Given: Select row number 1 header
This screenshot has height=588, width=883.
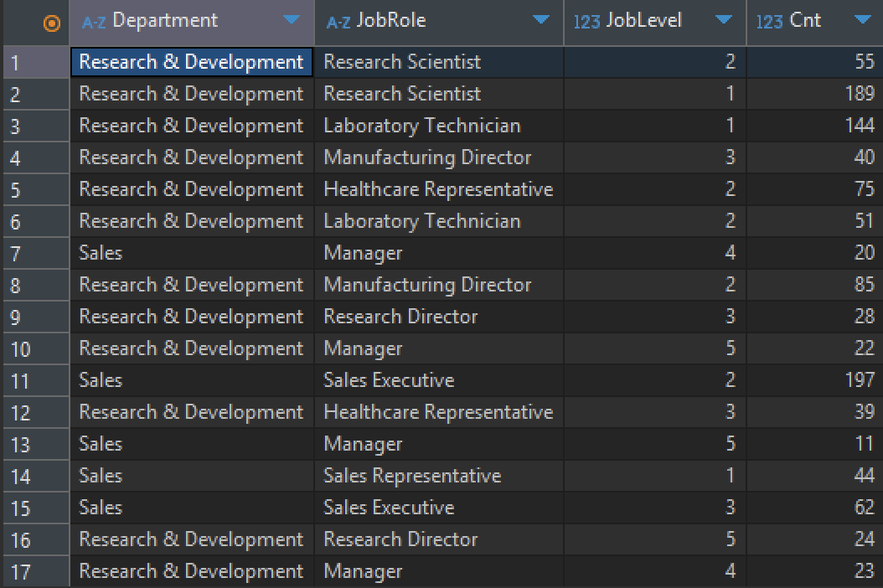Looking at the screenshot, I should pos(36,62).
